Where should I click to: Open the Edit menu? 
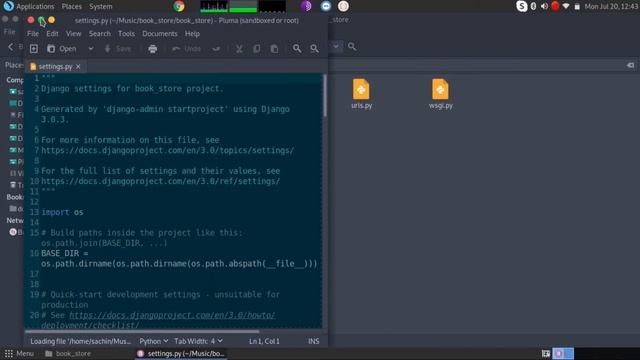click(52, 33)
